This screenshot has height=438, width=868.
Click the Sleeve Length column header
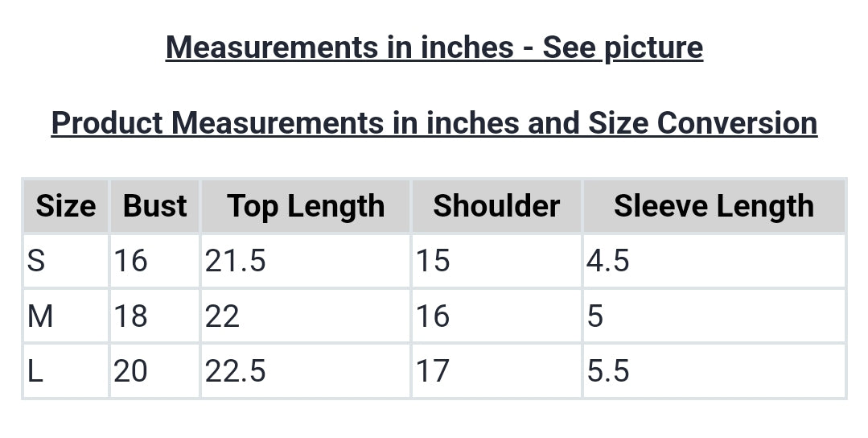pyautogui.click(x=714, y=206)
